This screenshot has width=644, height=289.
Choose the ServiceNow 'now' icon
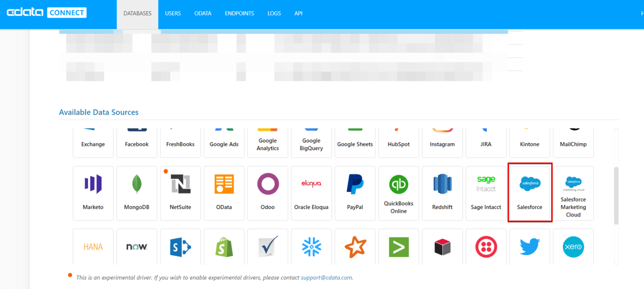(137, 247)
